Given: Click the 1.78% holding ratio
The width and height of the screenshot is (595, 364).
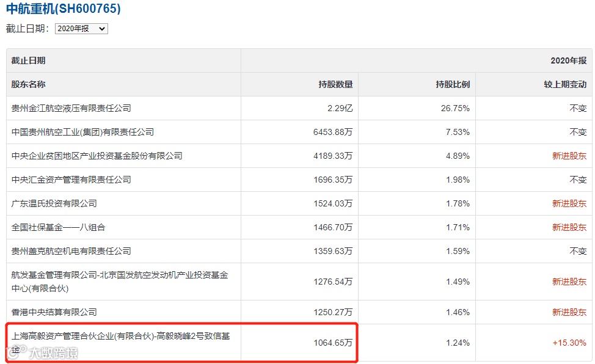Looking at the screenshot, I should coord(458,203).
